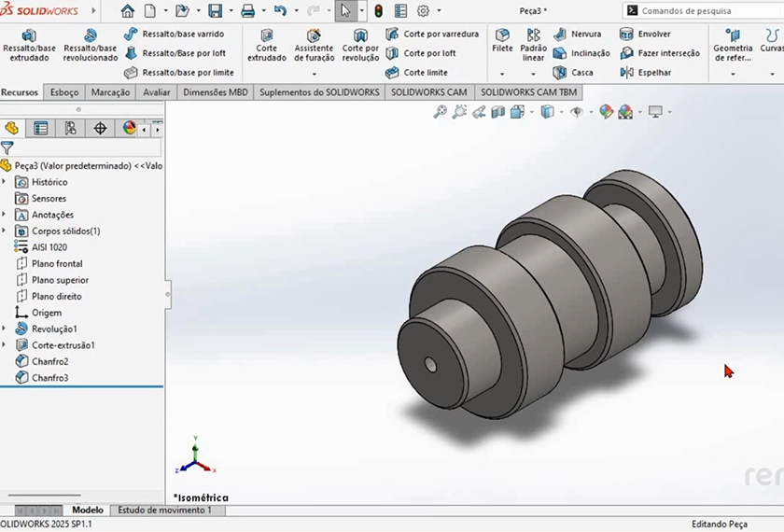Open the edit appearance color ball
The width and height of the screenshot is (784, 532).
[x=606, y=112]
